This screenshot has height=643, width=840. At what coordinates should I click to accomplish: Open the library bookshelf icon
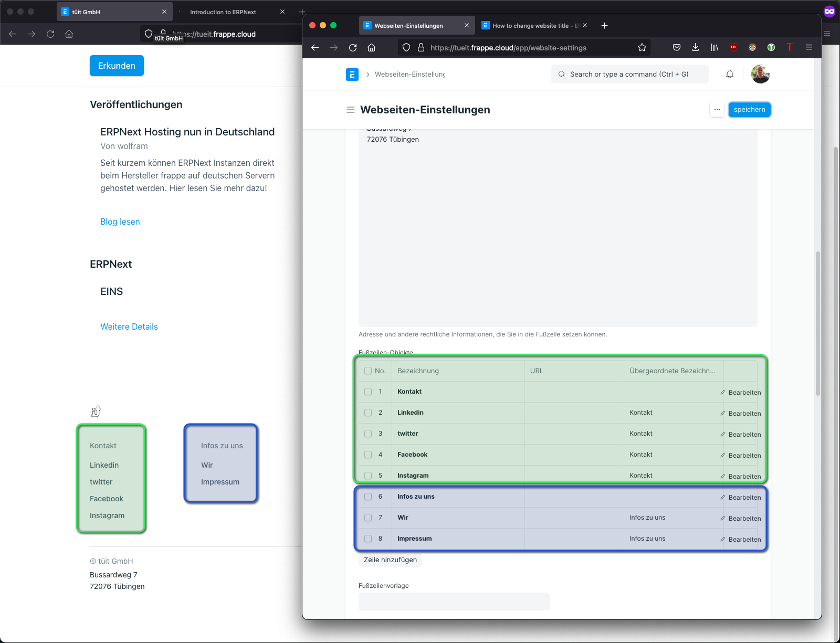pos(715,48)
